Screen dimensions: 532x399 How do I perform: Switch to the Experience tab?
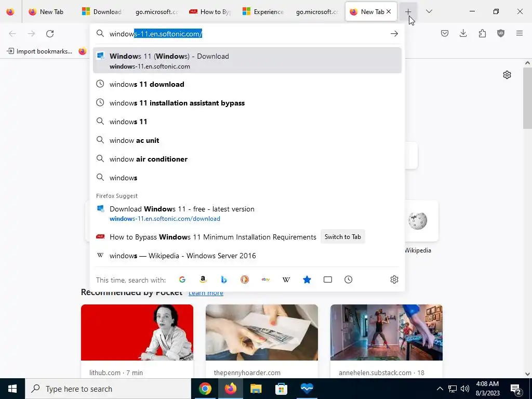click(263, 12)
